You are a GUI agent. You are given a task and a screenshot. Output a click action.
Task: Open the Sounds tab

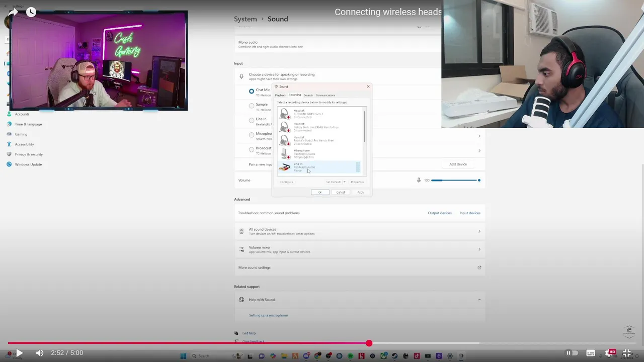coord(308,95)
